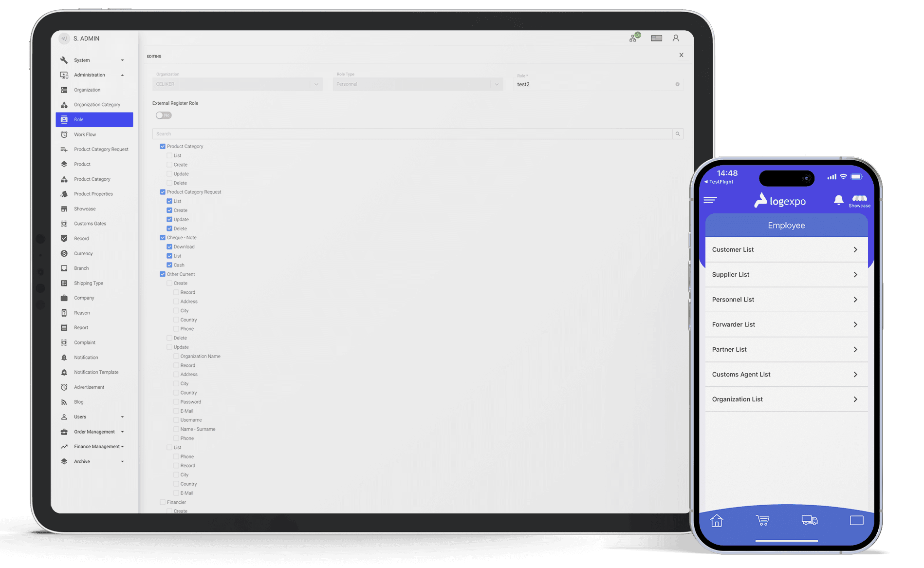Open Partner List in phone app
The width and height of the screenshot is (924, 568).
click(x=786, y=349)
